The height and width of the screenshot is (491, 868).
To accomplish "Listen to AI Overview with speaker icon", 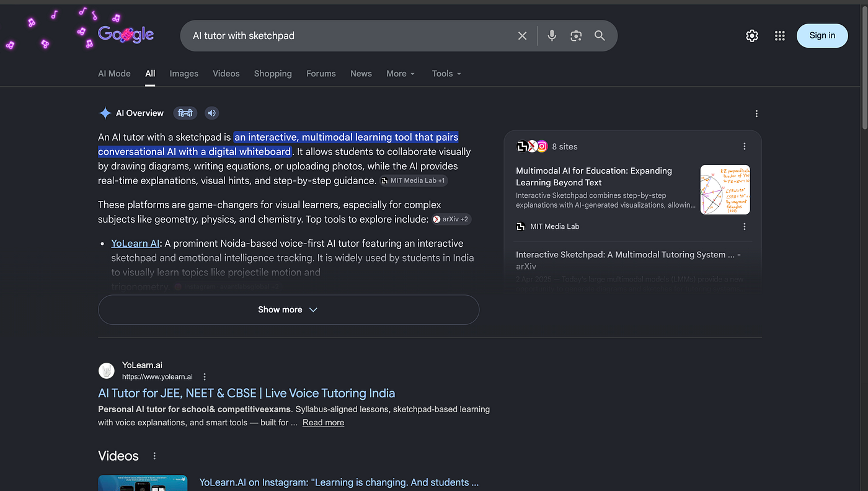I will pyautogui.click(x=212, y=113).
